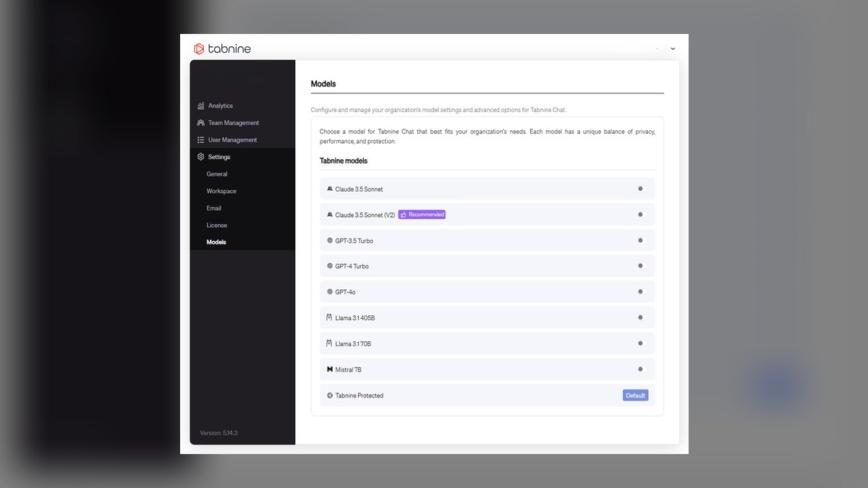Click the OpenAI icon beside GPT-4 Turbo
The height and width of the screenshot is (488, 868).
(x=330, y=266)
